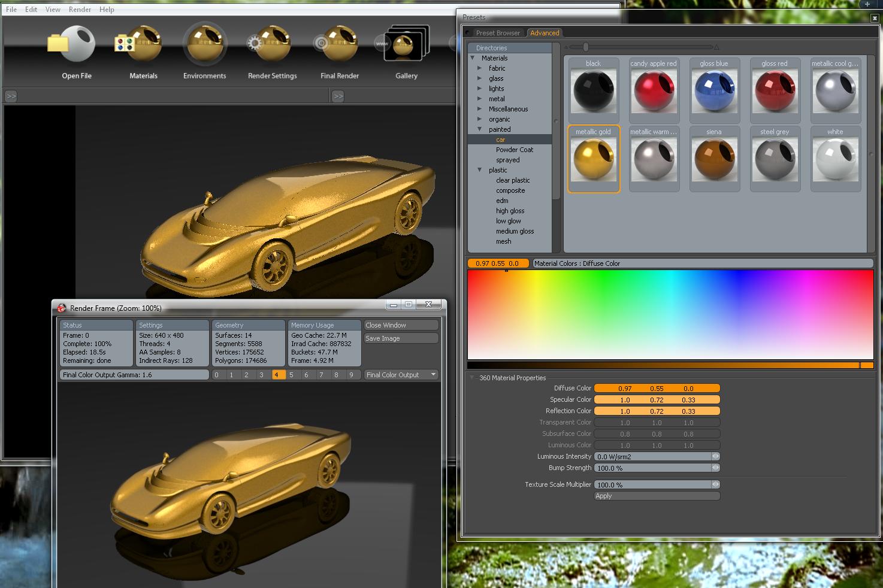The height and width of the screenshot is (588, 883).
Task: Select the candy apple red preset
Action: coord(654,90)
